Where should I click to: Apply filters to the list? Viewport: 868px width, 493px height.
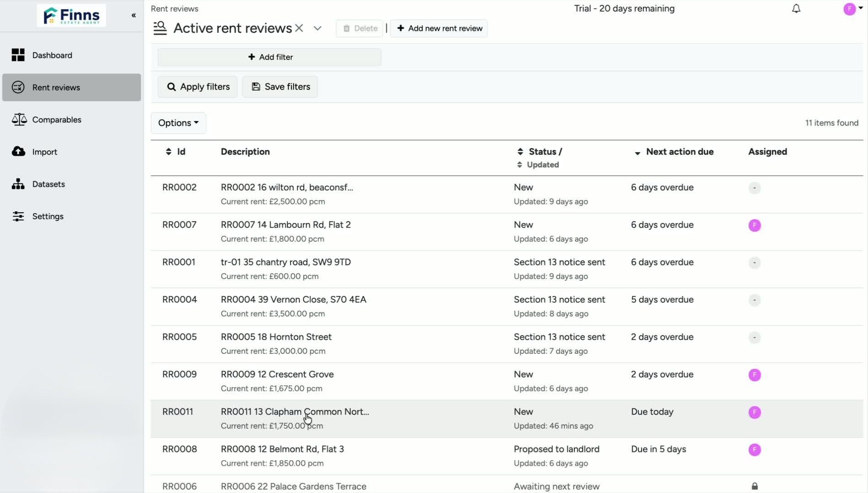point(198,87)
